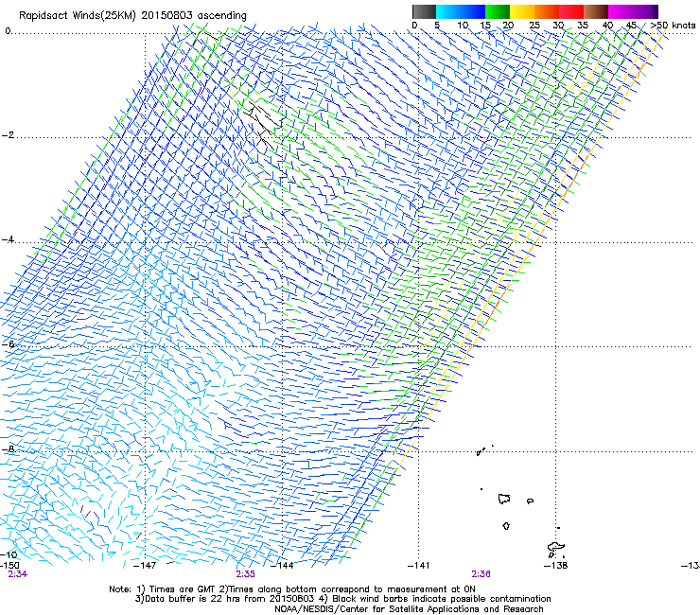Screen dimensions: 700x615
Task: Click the '25' legend scale label
Action: (534, 26)
